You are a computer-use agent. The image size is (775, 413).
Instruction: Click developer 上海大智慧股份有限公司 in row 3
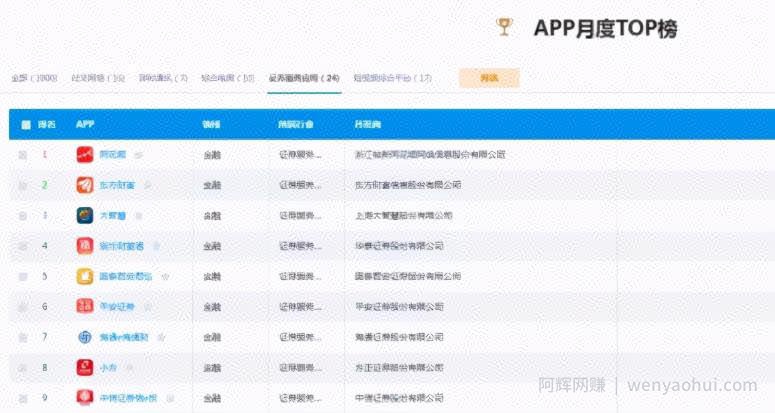(404, 215)
